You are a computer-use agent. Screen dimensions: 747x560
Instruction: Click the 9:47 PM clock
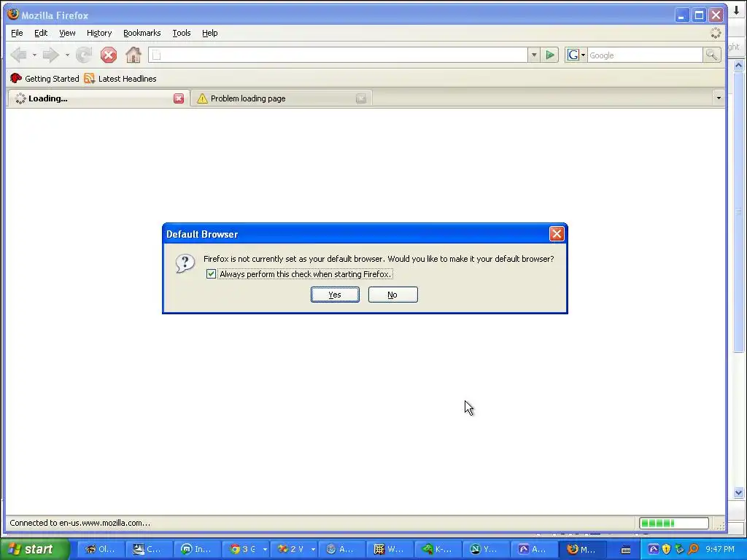[720, 550]
